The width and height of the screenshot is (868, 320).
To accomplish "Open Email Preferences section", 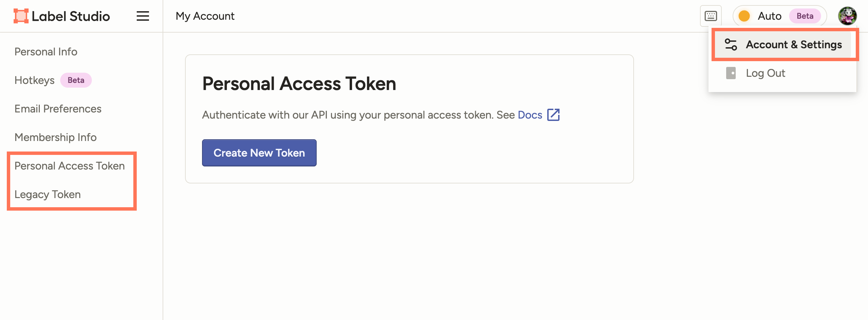I will click(58, 109).
